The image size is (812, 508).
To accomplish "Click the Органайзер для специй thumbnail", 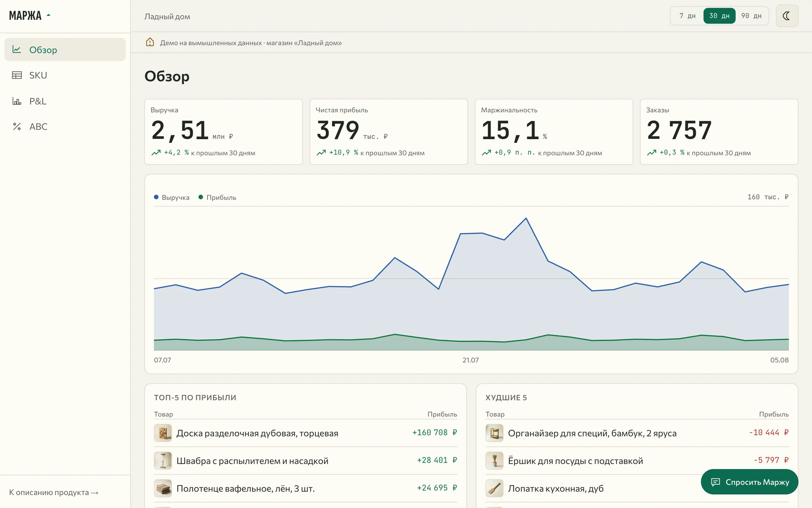I will tap(494, 433).
